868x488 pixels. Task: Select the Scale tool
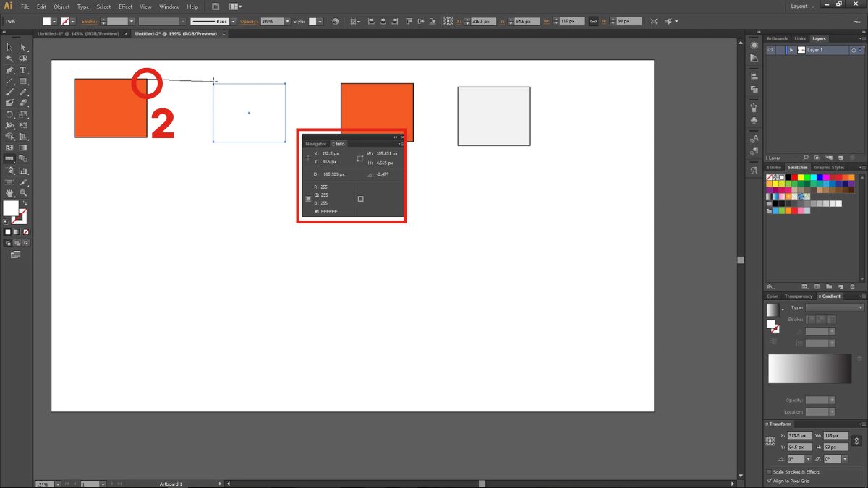[x=23, y=114]
